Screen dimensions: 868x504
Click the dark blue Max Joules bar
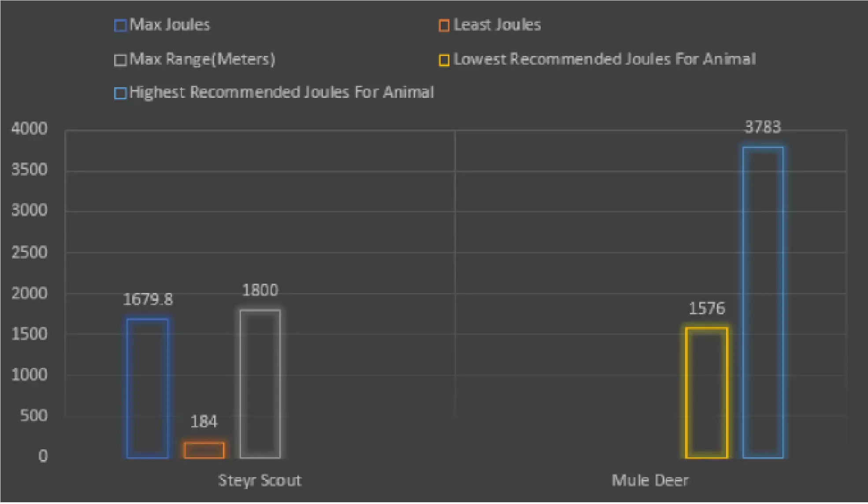(x=148, y=389)
